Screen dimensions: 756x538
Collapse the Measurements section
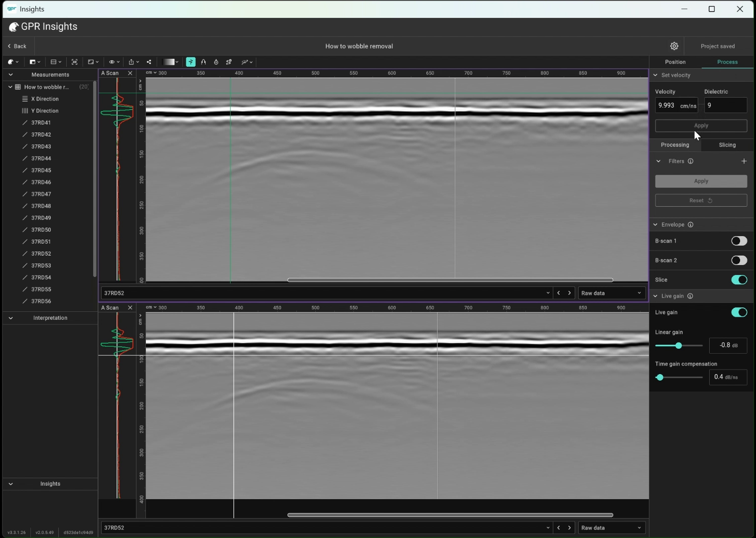click(x=10, y=74)
